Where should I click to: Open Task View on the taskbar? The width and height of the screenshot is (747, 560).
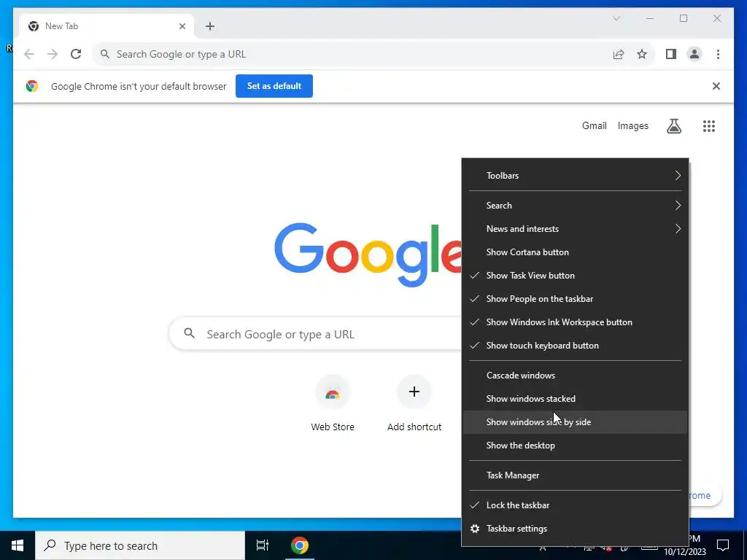[263, 545]
